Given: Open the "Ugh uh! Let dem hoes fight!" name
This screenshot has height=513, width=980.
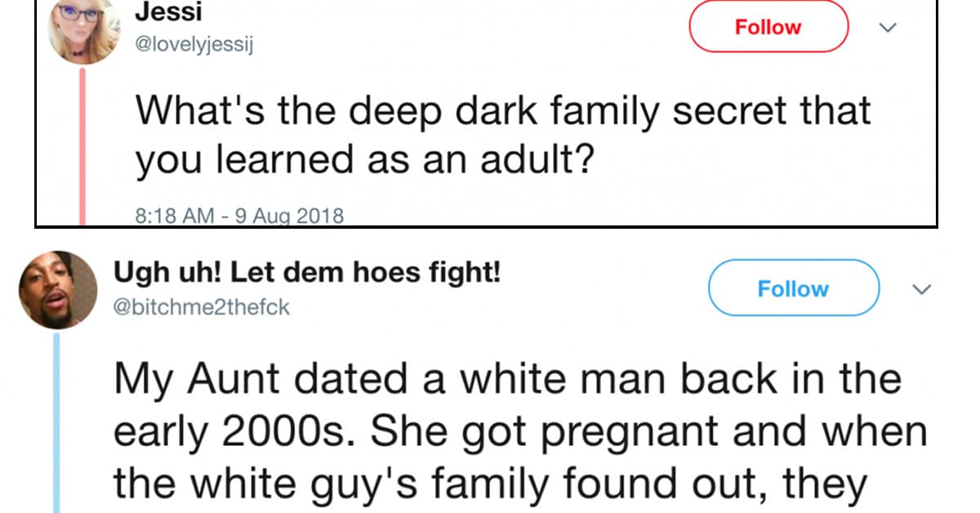Looking at the screenshot, I should [x=307, y=273].
